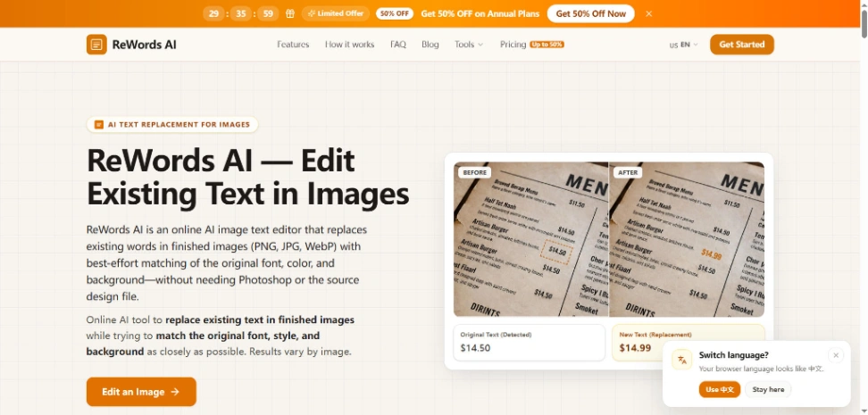868x415 pixels.
Task: Click the Get 50% OFF on Annual Plans text
Action: pos(480,14)
